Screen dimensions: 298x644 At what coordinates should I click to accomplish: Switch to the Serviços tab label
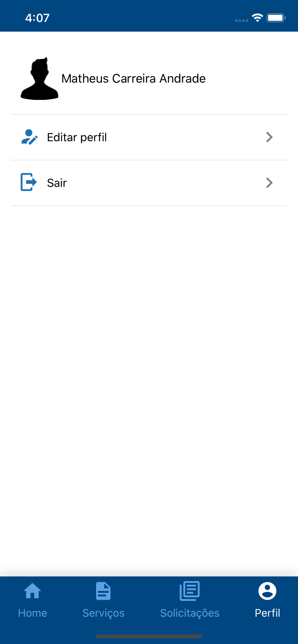[x=103, y=613]
